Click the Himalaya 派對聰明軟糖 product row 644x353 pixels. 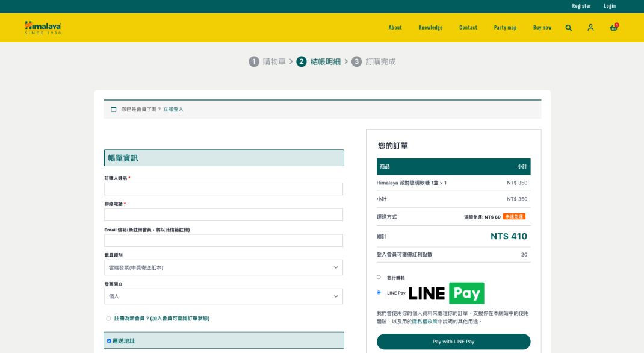pyautogui.click(x=453, y=183)
